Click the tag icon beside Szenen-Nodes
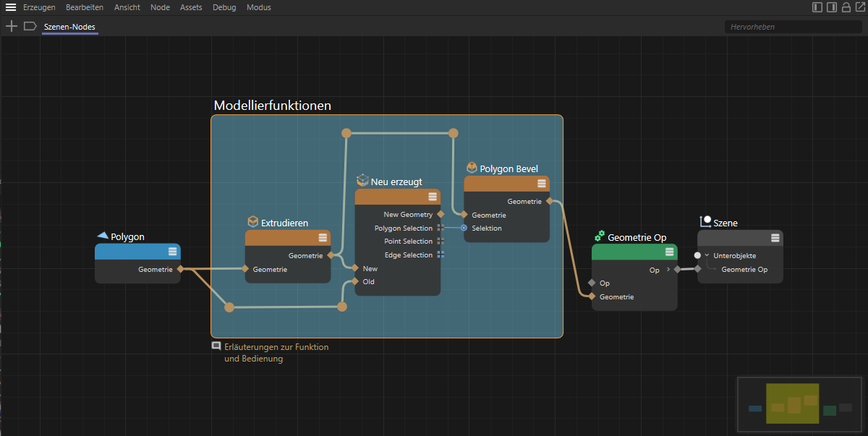This screenshot has width=868, height=436. coord(30,26)
